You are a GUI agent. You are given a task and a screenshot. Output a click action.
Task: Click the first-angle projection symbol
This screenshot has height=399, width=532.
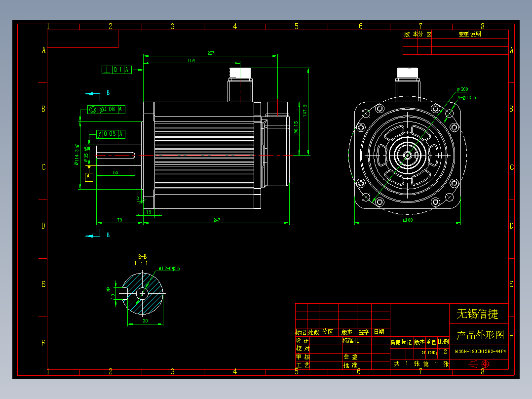click(x=479, y=364)
